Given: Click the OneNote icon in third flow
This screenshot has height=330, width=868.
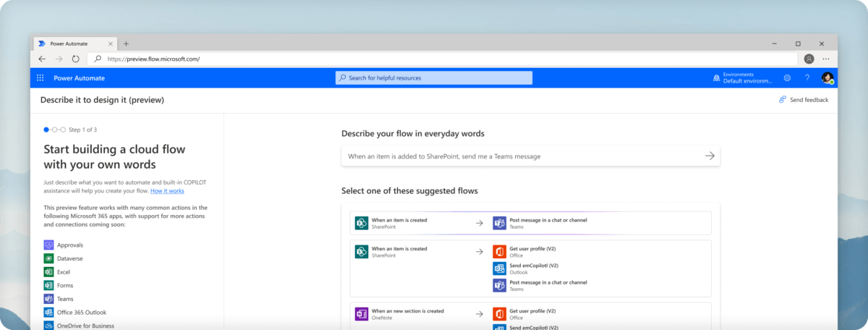Looking at the screenshot, I should pos(362,314).
